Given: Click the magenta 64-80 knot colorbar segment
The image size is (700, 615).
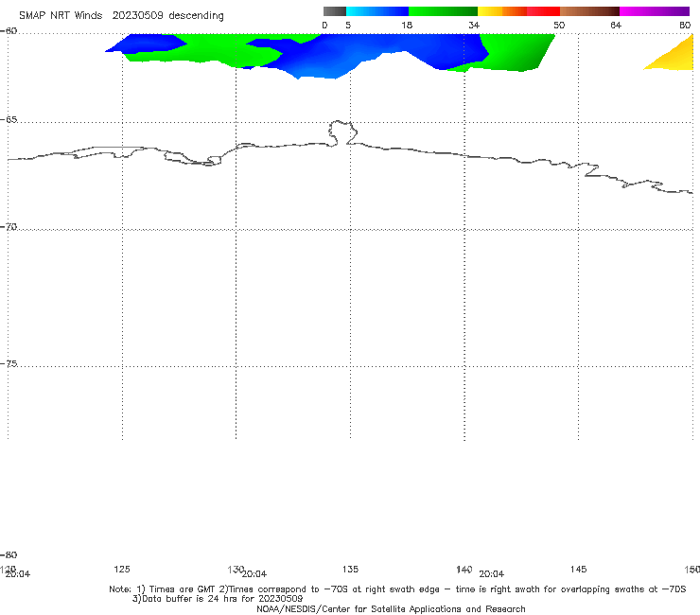Looking at the screenshot, I should tap(655, 11).
